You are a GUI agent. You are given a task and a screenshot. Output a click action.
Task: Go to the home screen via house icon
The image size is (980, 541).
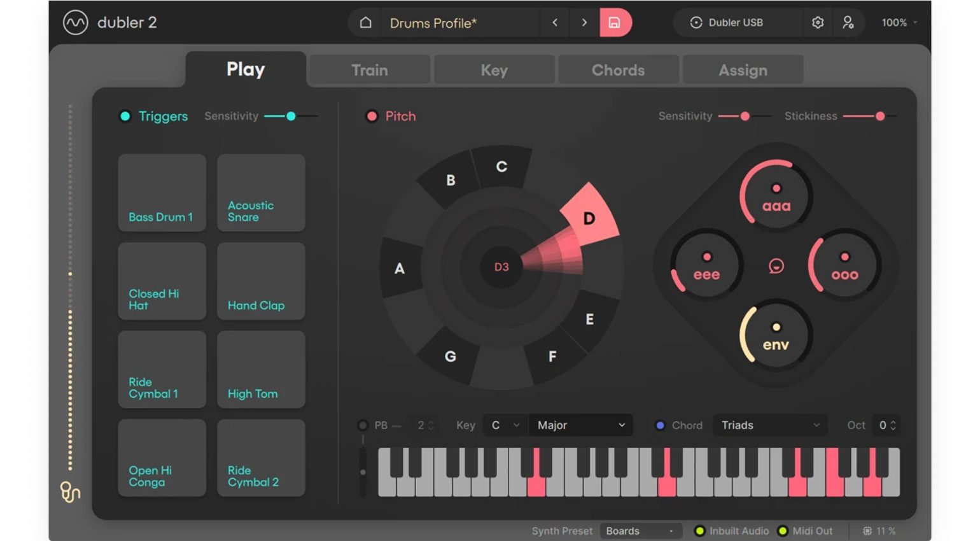[365, 23]
